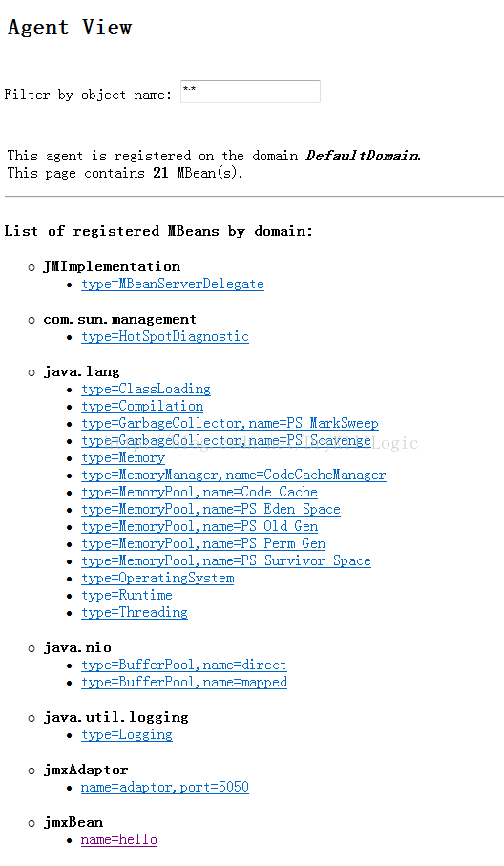Open the GarbageCollector PS MarkSweep link
504x866 pixels.
tap(230, 423)
